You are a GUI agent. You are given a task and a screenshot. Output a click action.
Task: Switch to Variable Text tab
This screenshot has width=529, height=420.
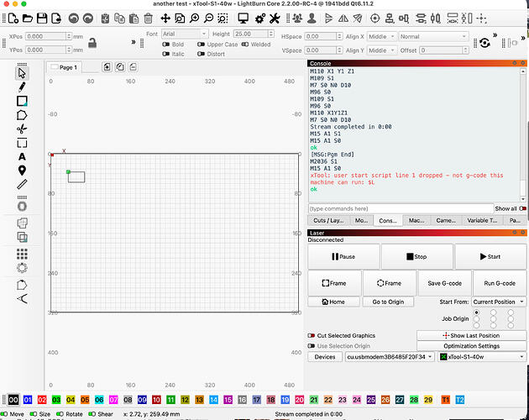coord(482,220)
